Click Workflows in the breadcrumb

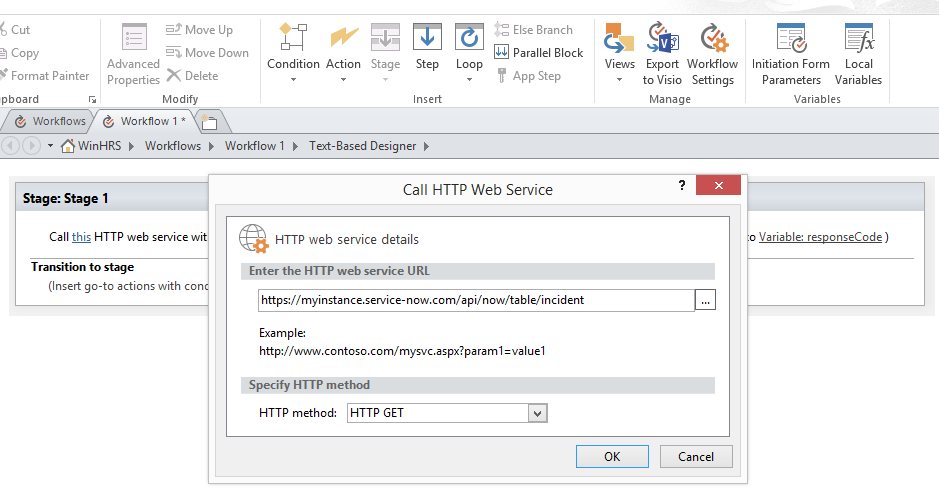(x=173, y=146)
